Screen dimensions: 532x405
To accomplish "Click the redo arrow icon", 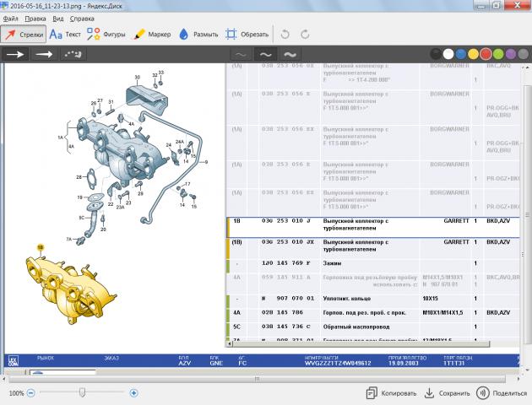I will coord(305,35).
